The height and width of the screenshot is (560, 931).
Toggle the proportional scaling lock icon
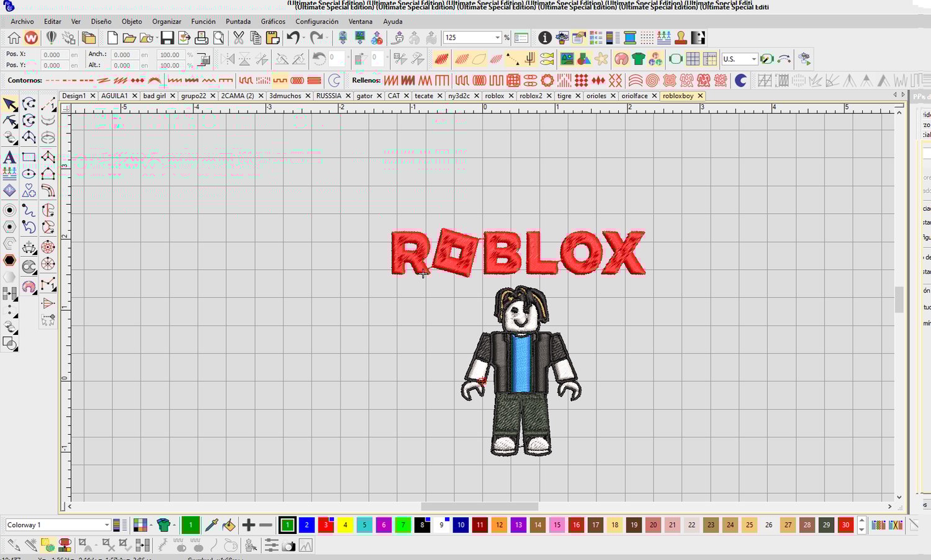203,60
